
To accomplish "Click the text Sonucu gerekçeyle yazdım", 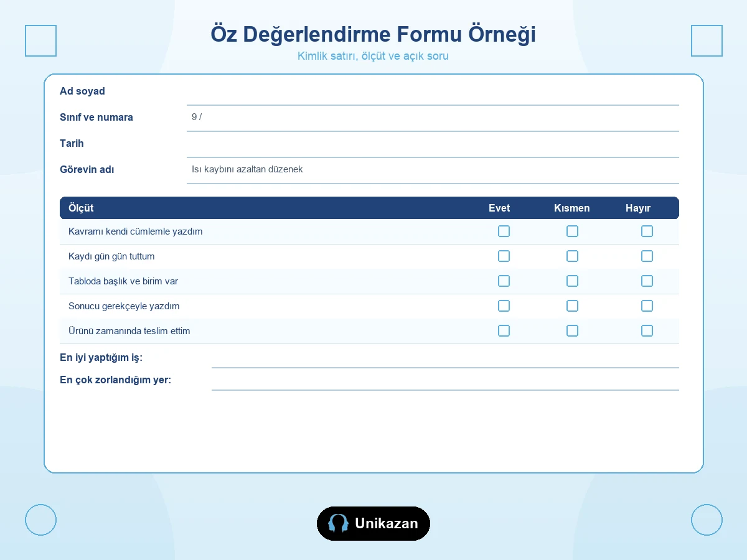I will coord(124,306).
